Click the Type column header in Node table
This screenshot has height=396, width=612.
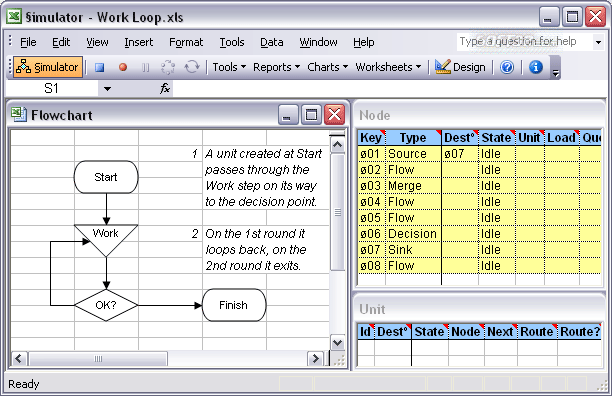point(413,138)
